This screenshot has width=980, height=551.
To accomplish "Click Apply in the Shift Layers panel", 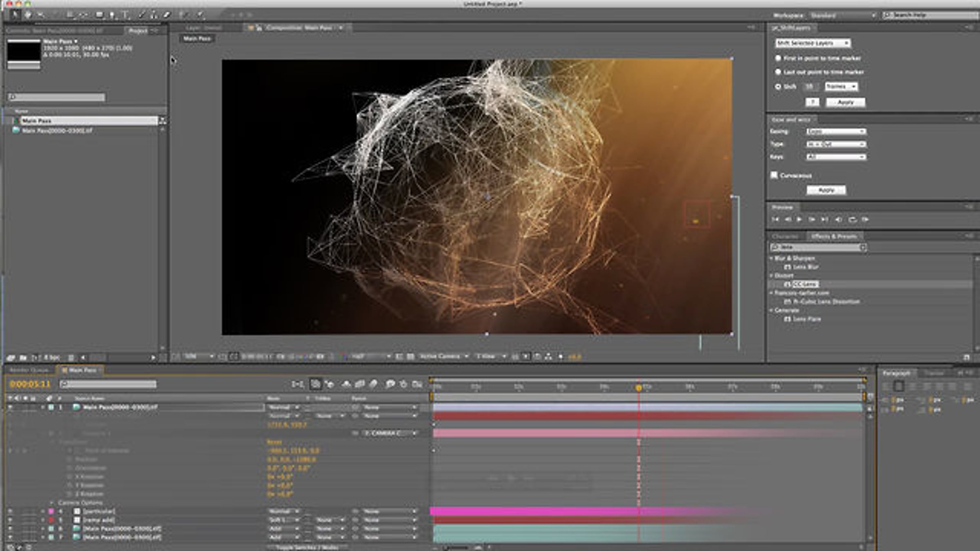I will [845, 102].
